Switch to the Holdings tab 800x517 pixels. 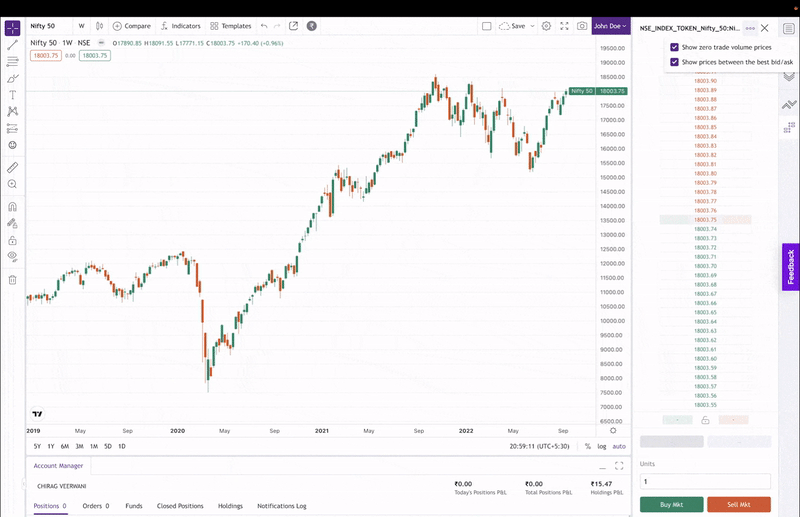pos(230,506)
